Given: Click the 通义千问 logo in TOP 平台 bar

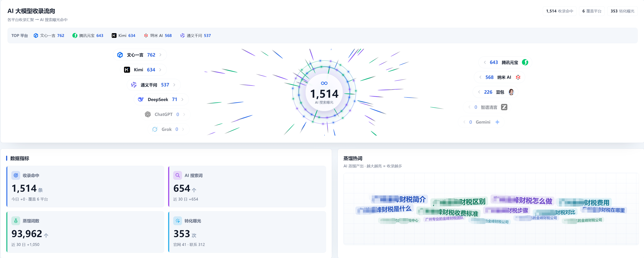Looking at the screenshot, I should [x=183, y=35].
